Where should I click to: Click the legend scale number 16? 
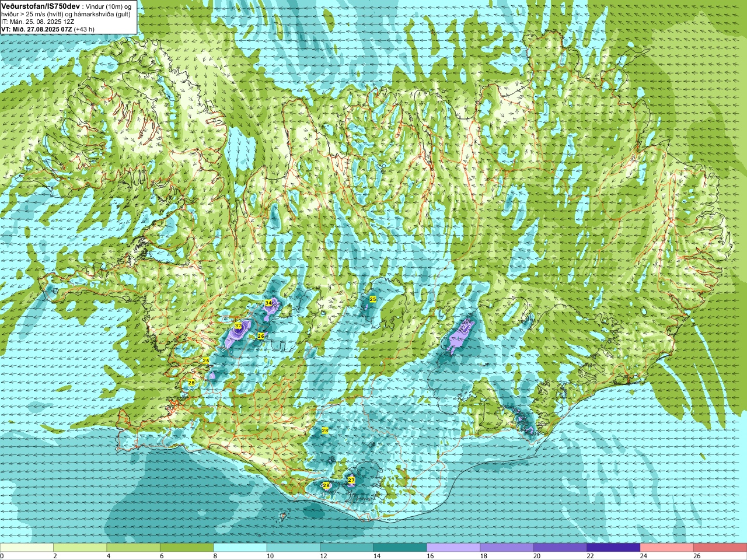[x=430, y=556]
